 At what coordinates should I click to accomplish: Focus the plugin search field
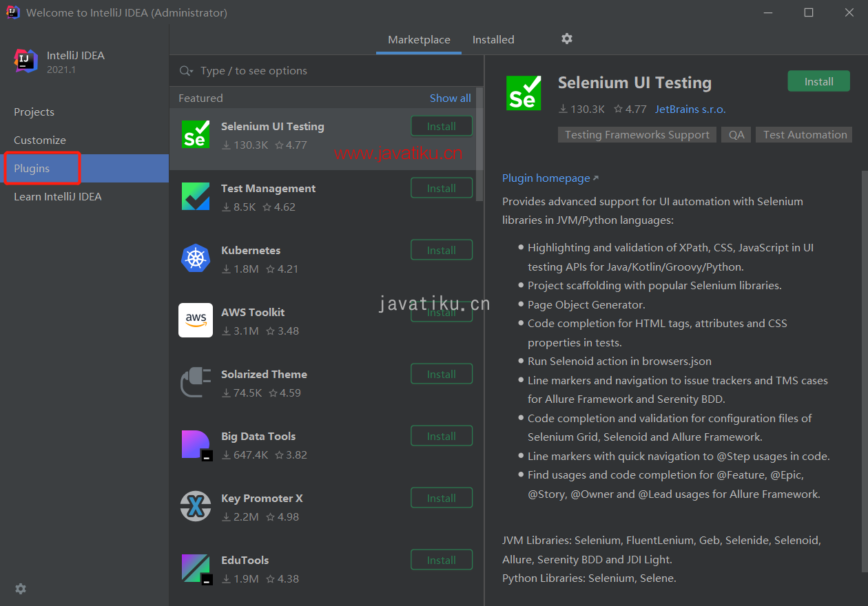pyautogui.click(x=327, y=71)
